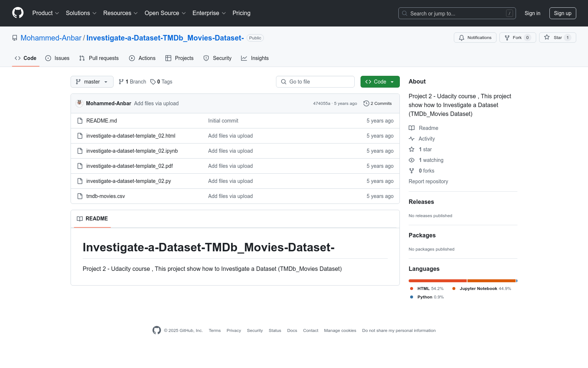Screen dimensions: 588x368
Task: Expand the Open Source menu
Action: [165, 13]
